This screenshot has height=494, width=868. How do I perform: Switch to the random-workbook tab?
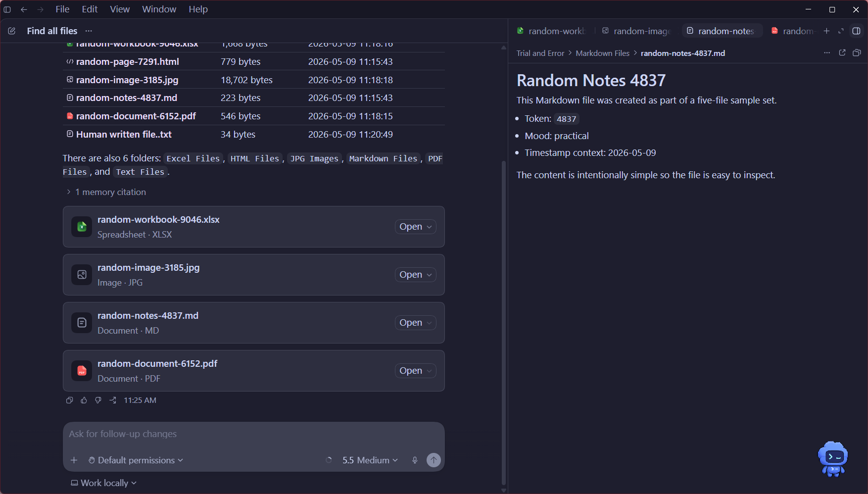551,31
